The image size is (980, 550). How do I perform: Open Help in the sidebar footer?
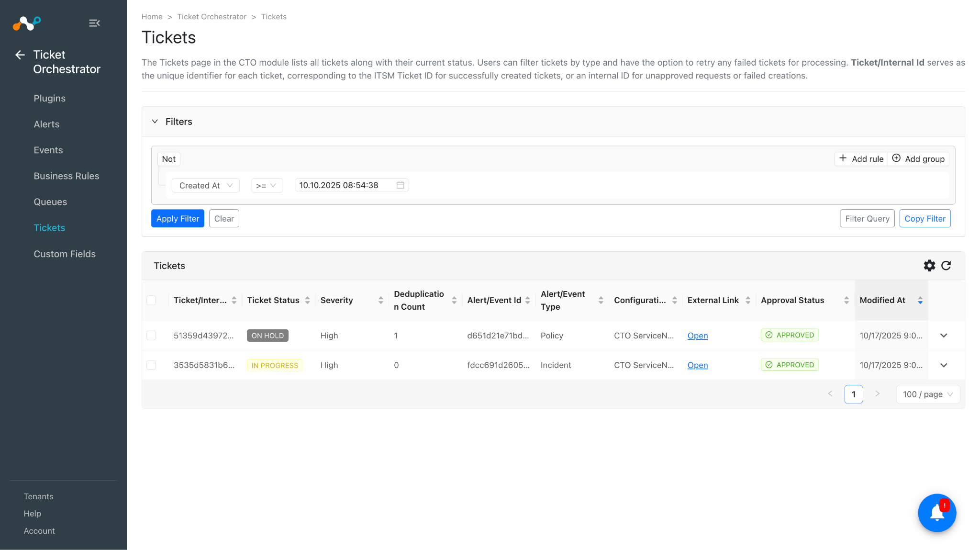[x=33, y=513]
